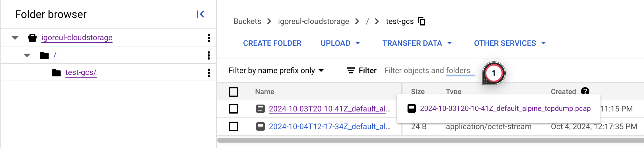
Task: Open more options for test-gcs/ folder
Action: pos(209,73)
